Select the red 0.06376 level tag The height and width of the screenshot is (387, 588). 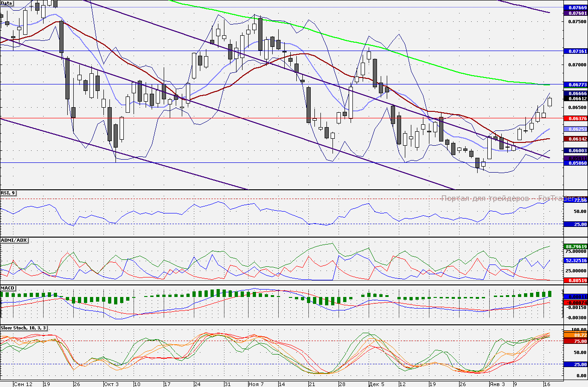[x=575, y=118]
